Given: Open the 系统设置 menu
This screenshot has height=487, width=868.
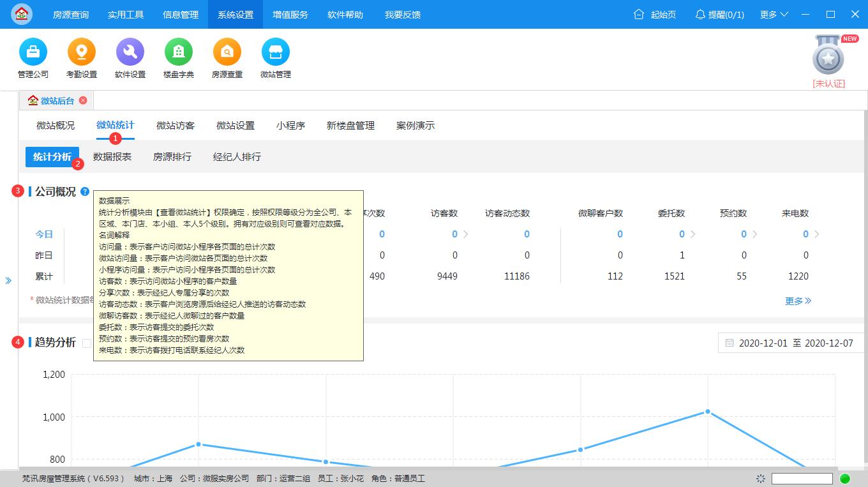Looking at the screenshot, I should [235, 14].
